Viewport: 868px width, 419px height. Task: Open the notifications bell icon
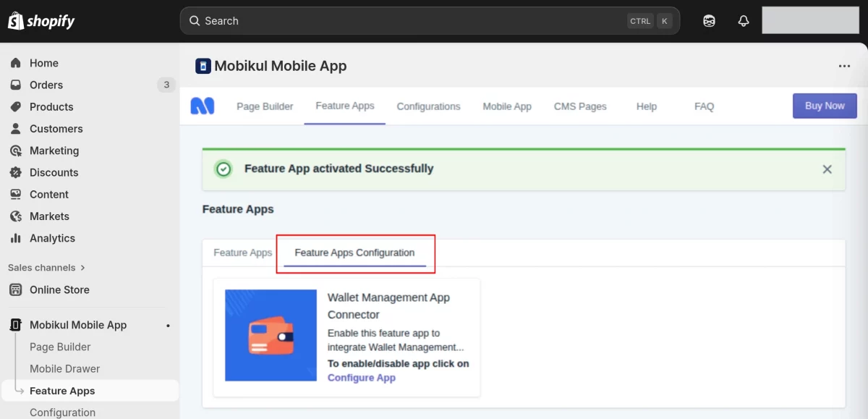743,21
